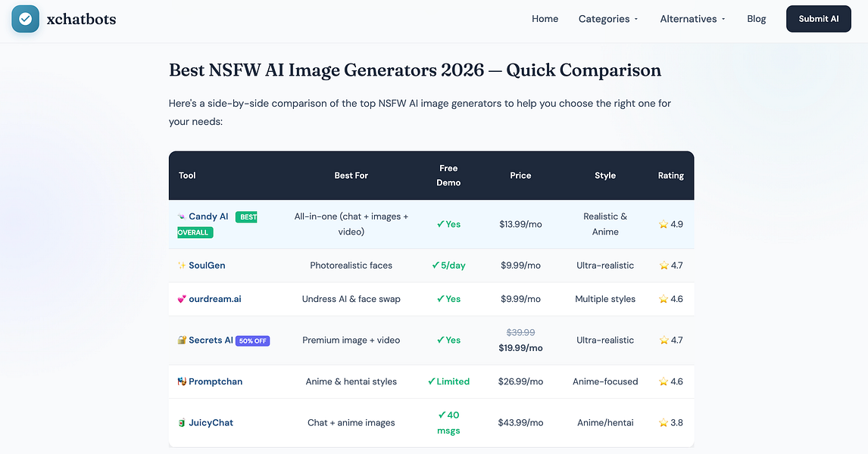Click the star icon in the Secrets AI row

click(x=663, y=340)
